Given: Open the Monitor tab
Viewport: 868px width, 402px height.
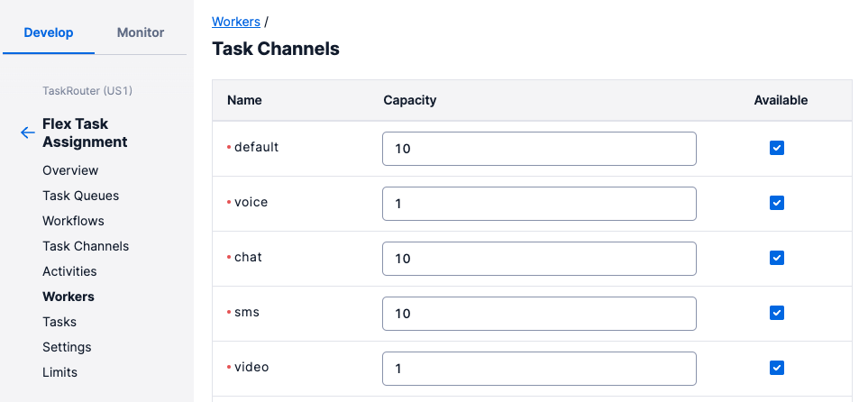Looking at the screenshot, I should 141,32.
